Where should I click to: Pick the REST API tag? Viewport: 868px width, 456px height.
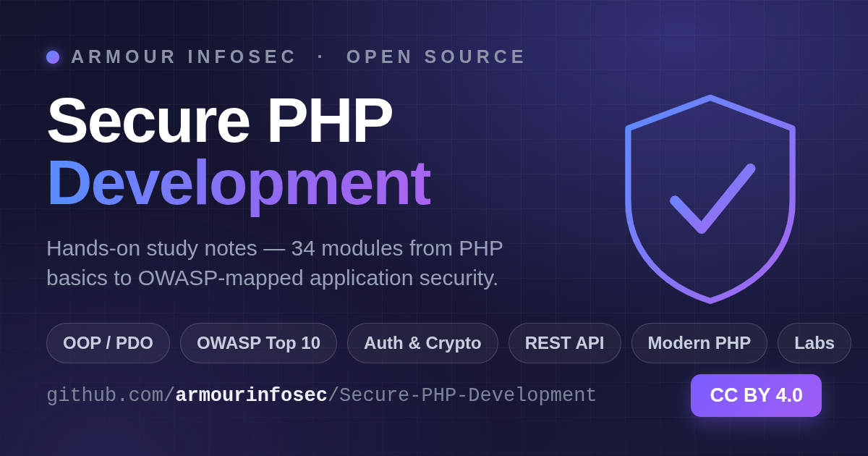click(x=564, y=343)
